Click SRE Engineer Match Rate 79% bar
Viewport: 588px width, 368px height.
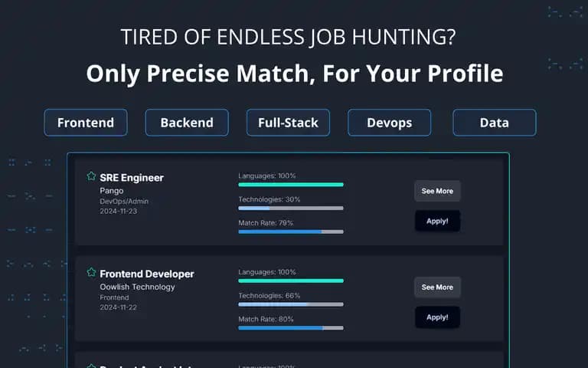coord(291,232)
